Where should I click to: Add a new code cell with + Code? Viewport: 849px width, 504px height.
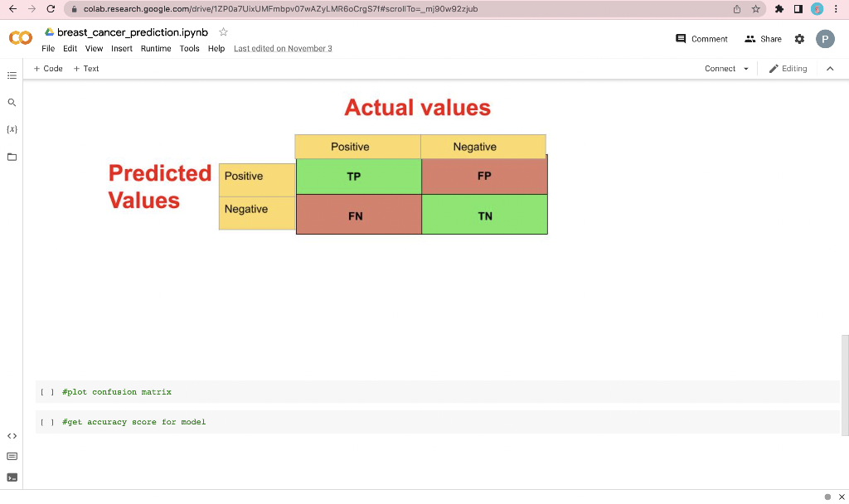pos(47,69)
